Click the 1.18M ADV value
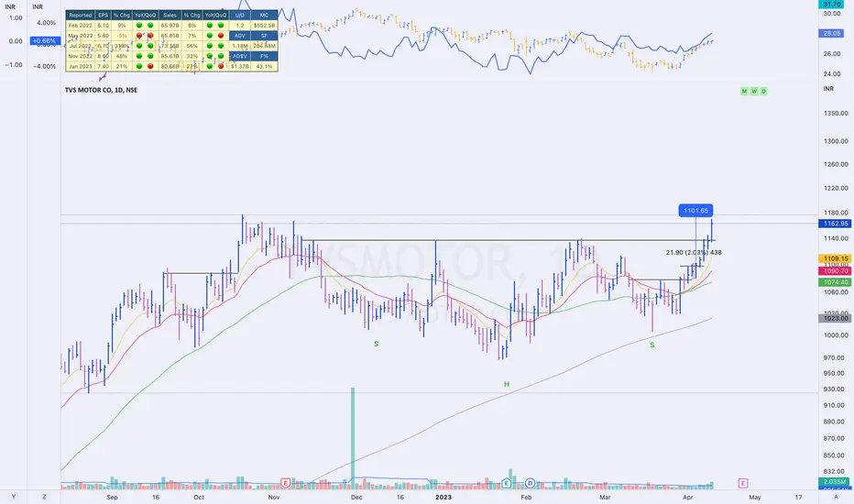 click(x=240, y=46)
